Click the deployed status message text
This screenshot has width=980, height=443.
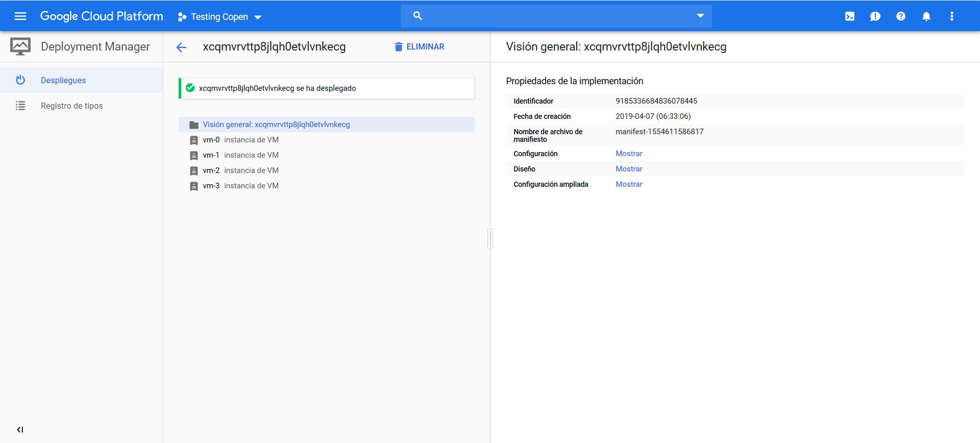point(278,88)
